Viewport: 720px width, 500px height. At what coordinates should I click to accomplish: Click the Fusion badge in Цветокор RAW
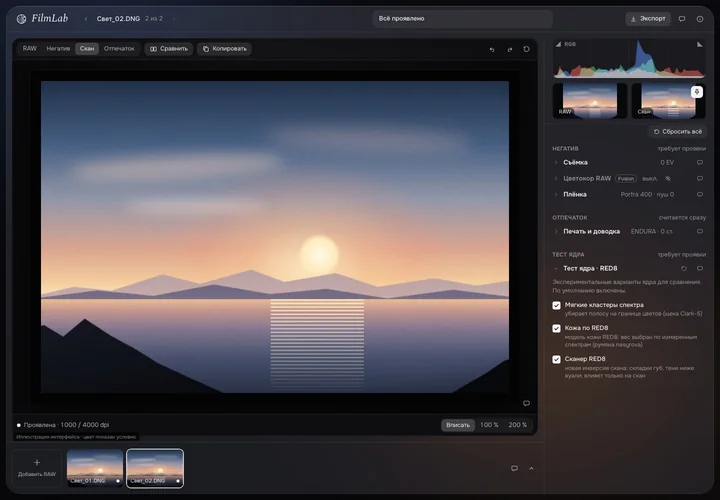point(626,179)
